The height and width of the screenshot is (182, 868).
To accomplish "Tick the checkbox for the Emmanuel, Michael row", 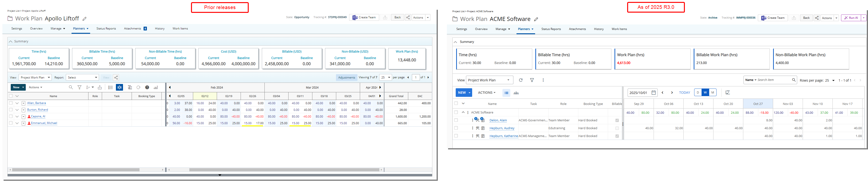I will click(11, 123).
